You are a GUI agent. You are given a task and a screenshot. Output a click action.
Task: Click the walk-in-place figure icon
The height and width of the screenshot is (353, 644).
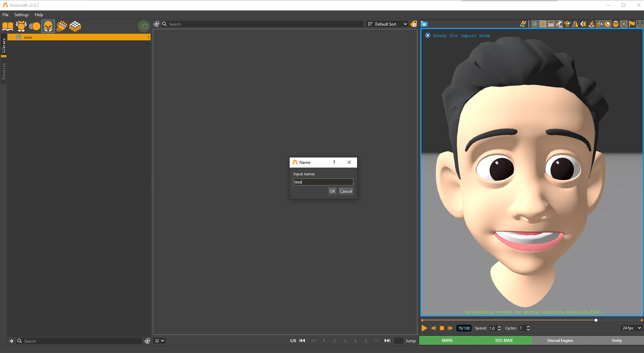(x=591, y=24)
